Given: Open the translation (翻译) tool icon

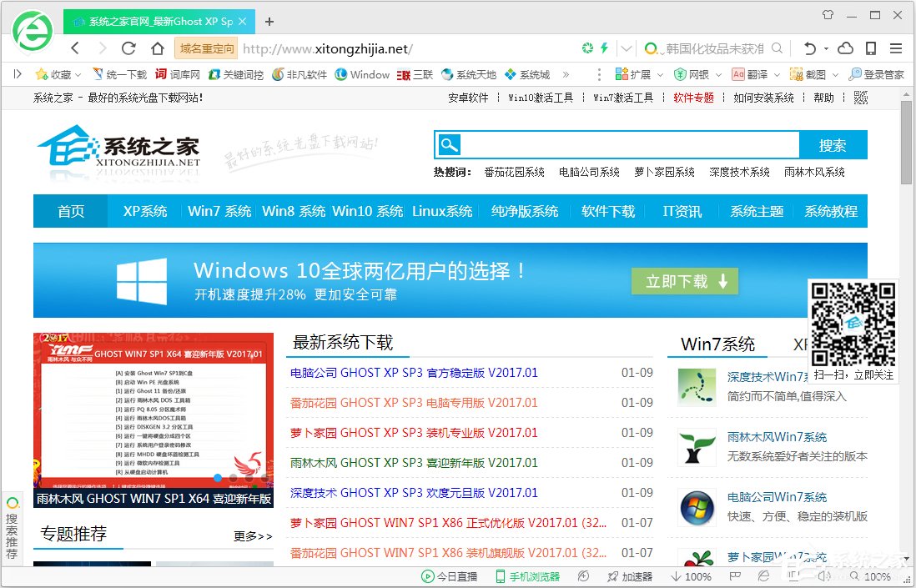Looking at the screenshot, I should point(739,74).
